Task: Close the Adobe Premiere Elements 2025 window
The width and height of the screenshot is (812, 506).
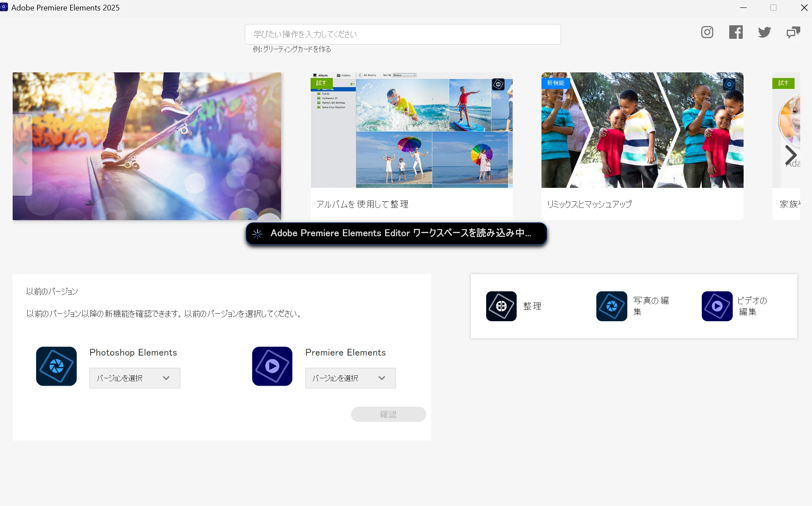Action: coord(804,8)
